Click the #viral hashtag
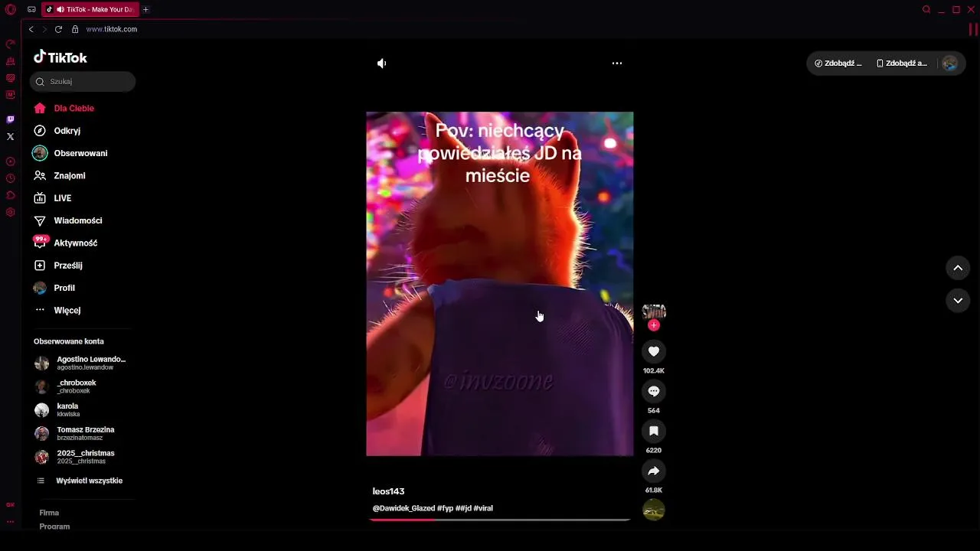This screenshot has height=551, width=980. point(483,508)
